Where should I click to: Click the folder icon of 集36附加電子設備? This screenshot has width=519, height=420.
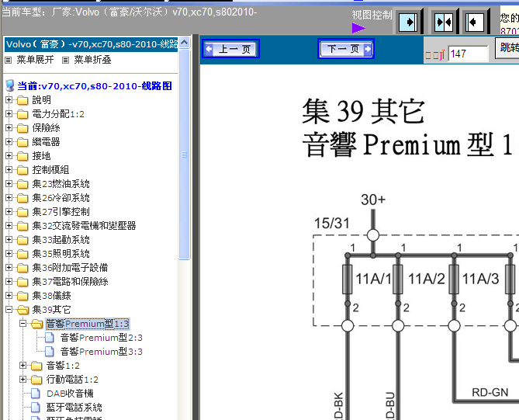click(22, 268)
